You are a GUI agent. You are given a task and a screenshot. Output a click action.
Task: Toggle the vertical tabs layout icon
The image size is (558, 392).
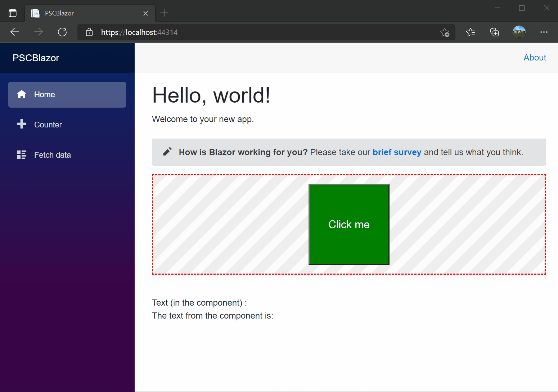coord(13,12)
